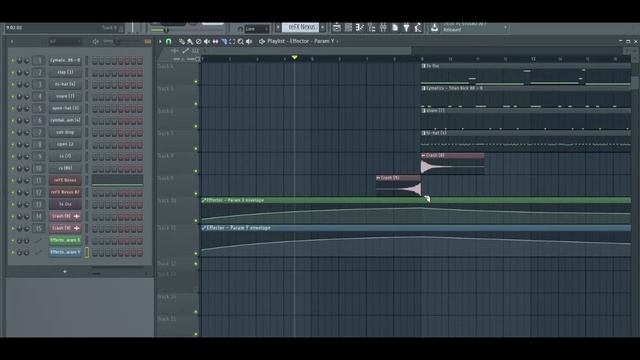The image size is (640, 360).
Task: Toggle mute dot of playlist Track 11
Action: [196, 253]
